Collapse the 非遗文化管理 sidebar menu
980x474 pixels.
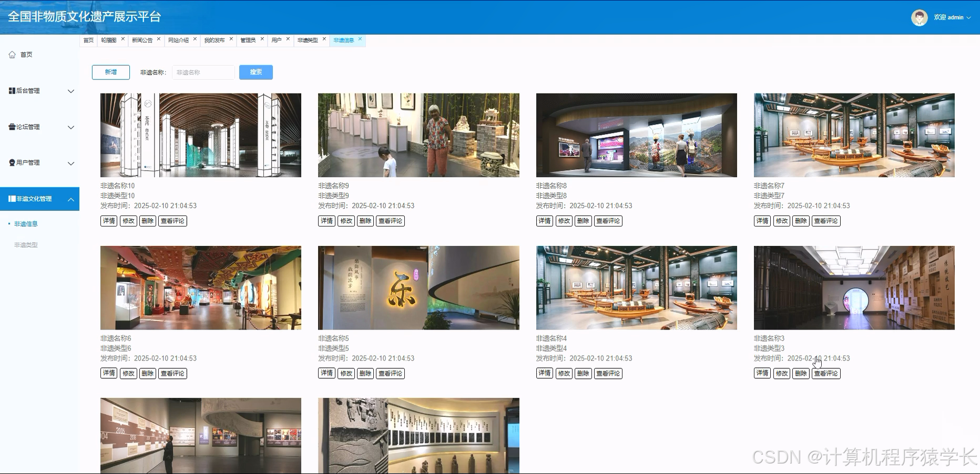tap(39, 199)
